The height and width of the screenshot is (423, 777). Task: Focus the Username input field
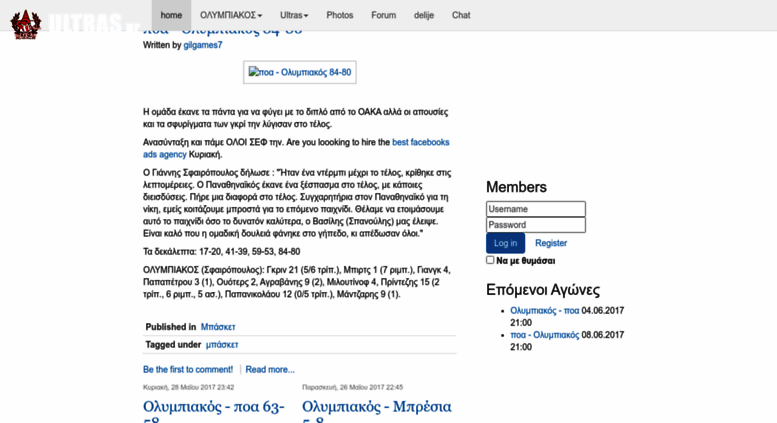536,209
